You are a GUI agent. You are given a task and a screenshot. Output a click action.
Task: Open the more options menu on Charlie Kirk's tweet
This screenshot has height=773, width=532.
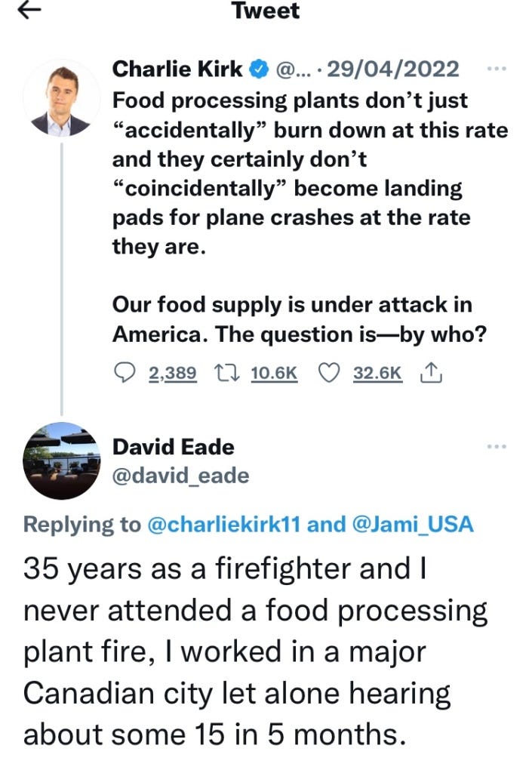coord(498,69)
